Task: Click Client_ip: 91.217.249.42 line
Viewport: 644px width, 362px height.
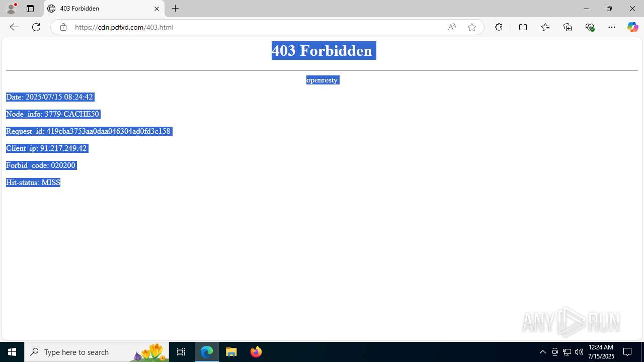Action: 47,148
